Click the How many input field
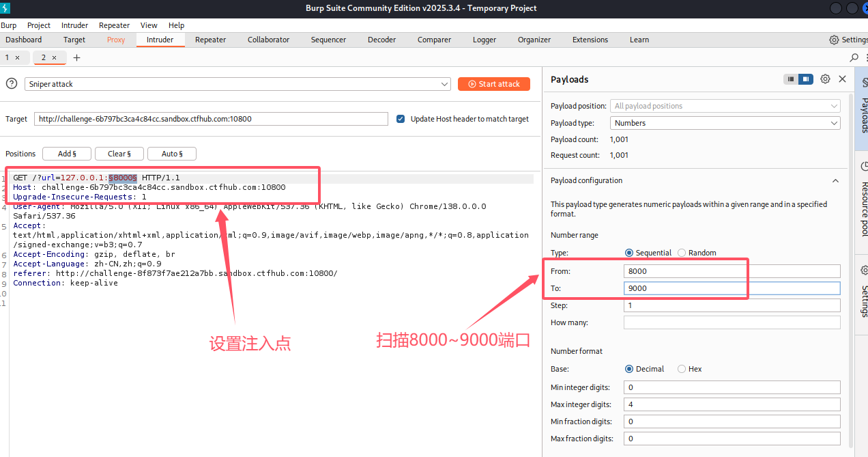Image resolution: width=868 pixels, height=457 pixels. [x=732, y=322]
